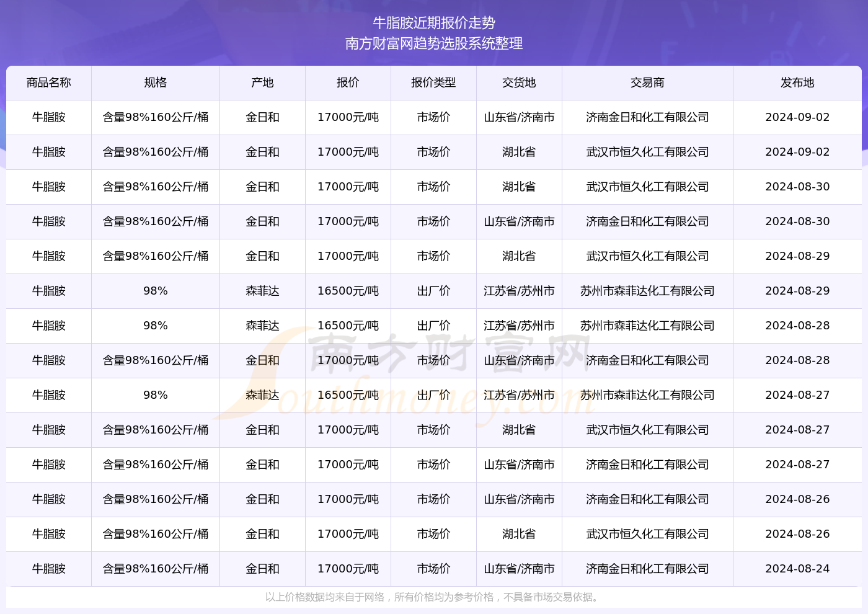Click 济南金日和化工有限公司 in the 2024-08-24 row
This screenshot has height=614, width=868.
tap(648, 569)
